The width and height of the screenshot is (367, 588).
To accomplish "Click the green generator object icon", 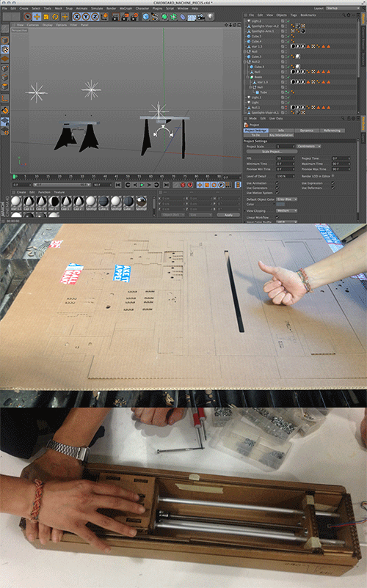I will pos(164,17).
